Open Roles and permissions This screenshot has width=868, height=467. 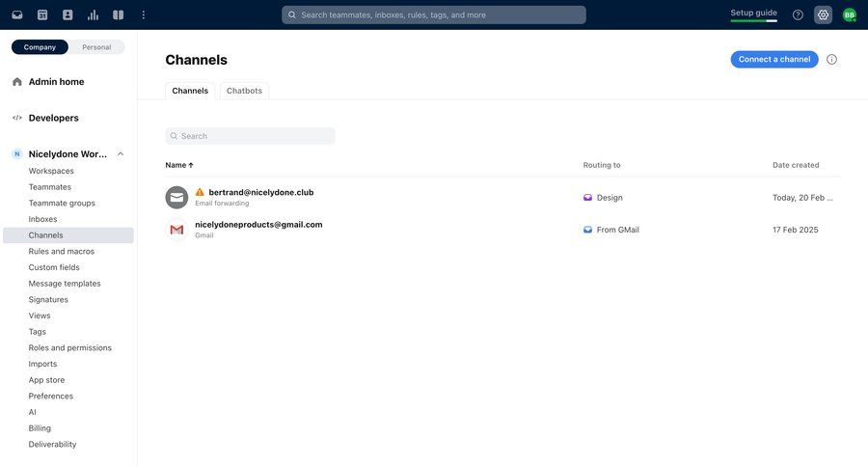[69, 347]
